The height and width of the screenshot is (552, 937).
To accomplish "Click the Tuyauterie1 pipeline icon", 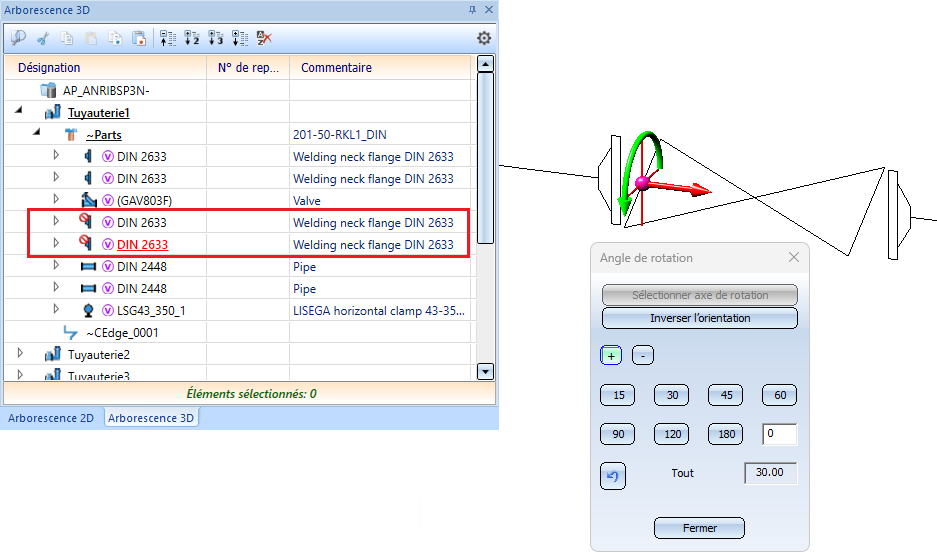I will [53, 112].
